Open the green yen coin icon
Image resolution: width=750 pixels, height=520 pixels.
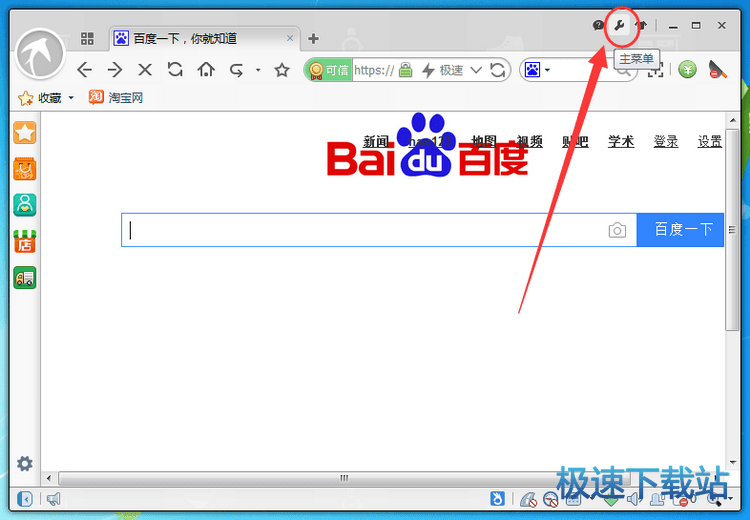(x=687, y=70)
